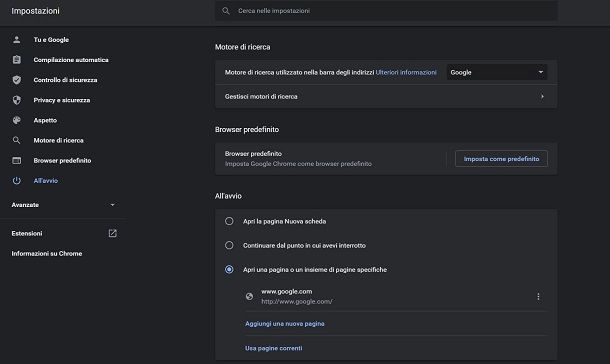Go to Aspetto settings
This screenshot has height=364, width=610.
pyautogui.click(x=45, y=121)
